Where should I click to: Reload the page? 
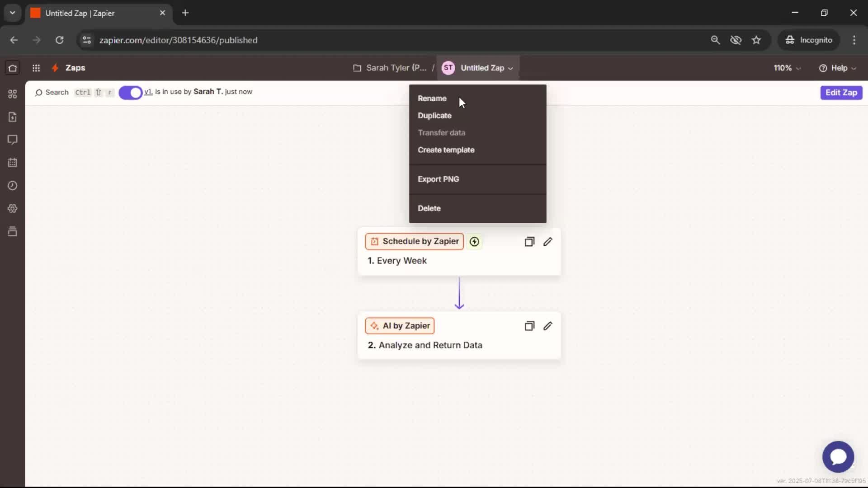(x=59, y=40)
